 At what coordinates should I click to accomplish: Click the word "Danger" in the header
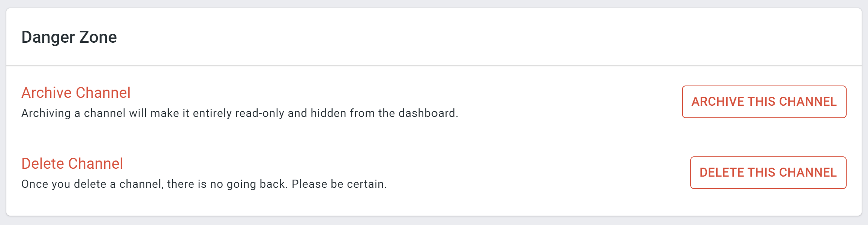point(48,37)
